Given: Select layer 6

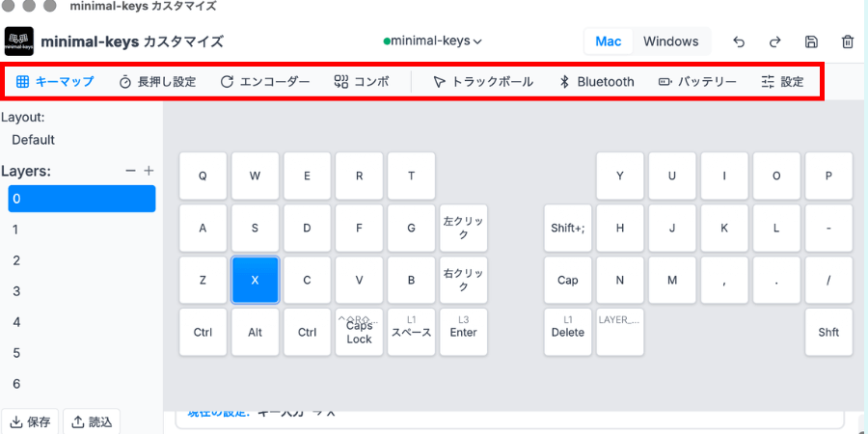Looking at the screenshot, I should point(82,384).
